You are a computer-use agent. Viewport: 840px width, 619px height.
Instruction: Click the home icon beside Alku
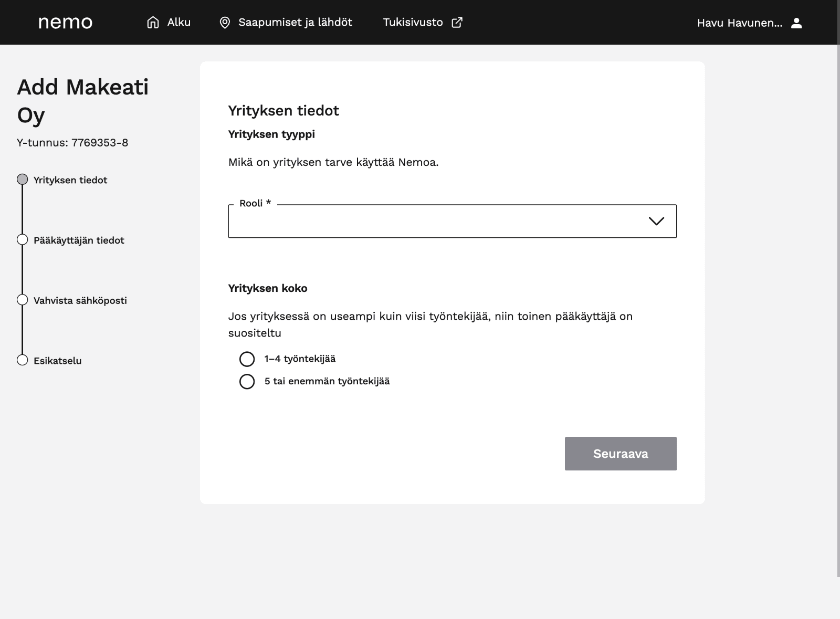tap(153, 23)
